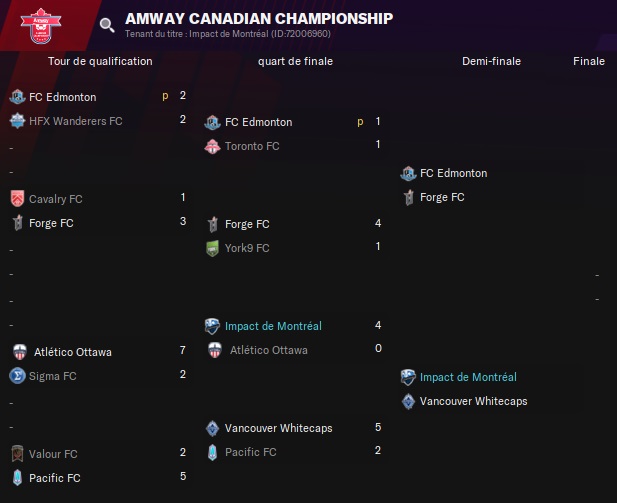
Task: Click the Sigma FC blue crest
Action: click(17, 376)
